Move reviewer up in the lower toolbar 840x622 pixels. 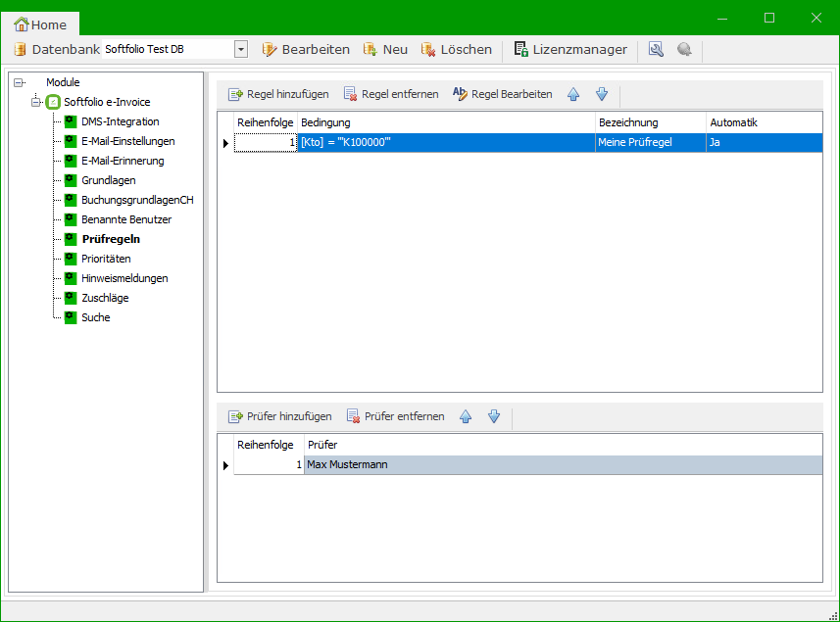coord(466,416)
